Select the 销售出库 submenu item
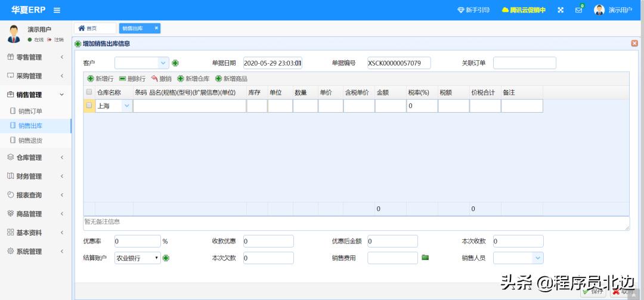This screenshot has height=300, width=644. click(36, 126)
